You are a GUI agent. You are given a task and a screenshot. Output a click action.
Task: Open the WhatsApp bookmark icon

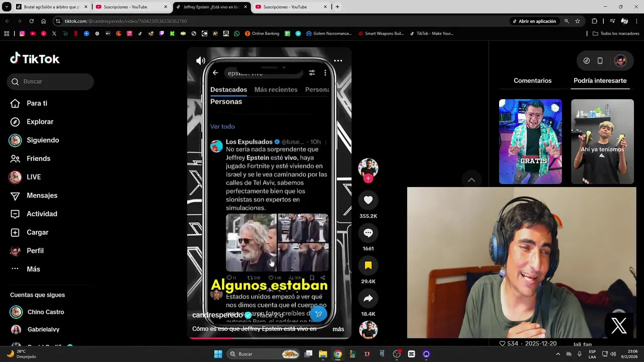[x=236, y=34]
